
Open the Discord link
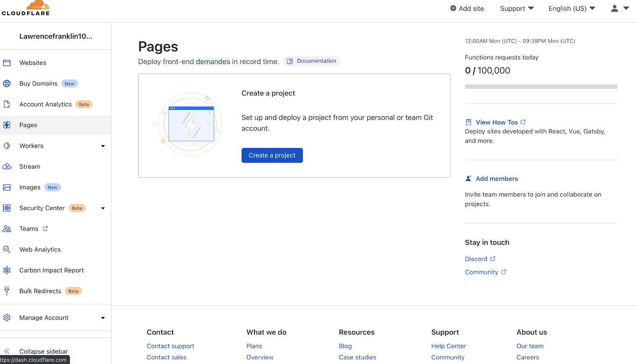480,259
